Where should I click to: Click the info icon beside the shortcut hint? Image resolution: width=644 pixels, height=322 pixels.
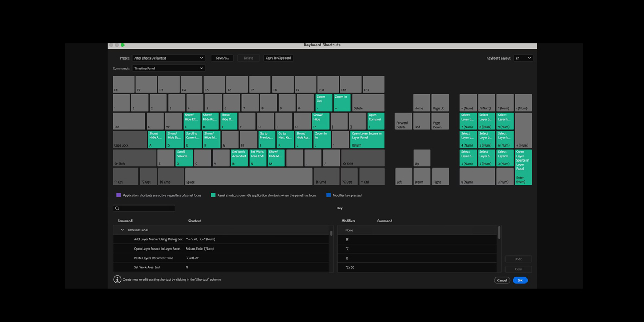118,279
